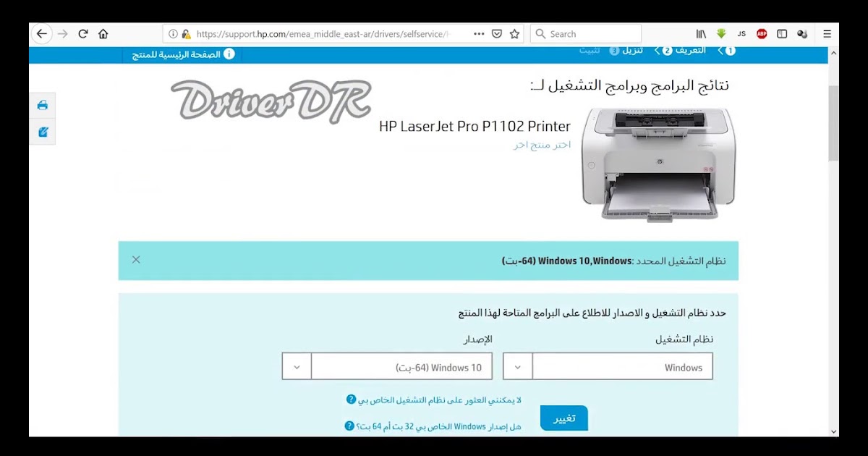Image resolution: width=868 pixels, height=456 pixels.
Task: Click the feedback edit icon on left sidebar
Action: [x=43, y=132]
